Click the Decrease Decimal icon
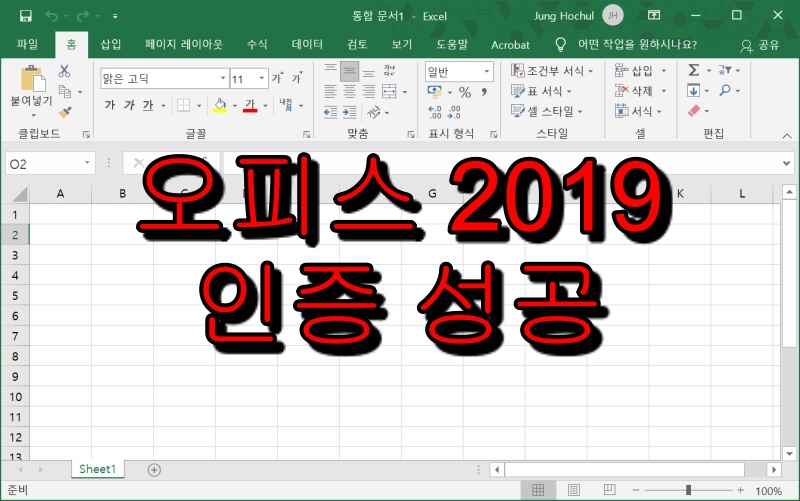800x501 pixels. [454, 112]
